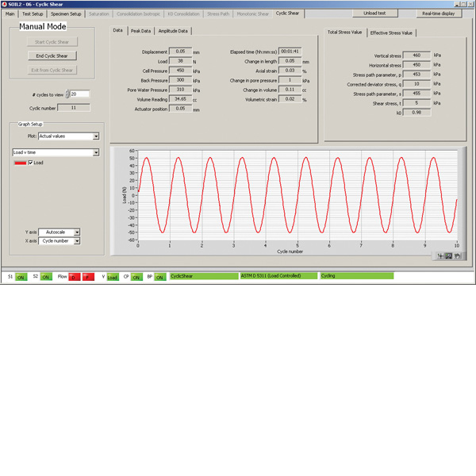476x476 pixels.
Task: Click the Change in volume value 0.11
Action: [290, 90]
